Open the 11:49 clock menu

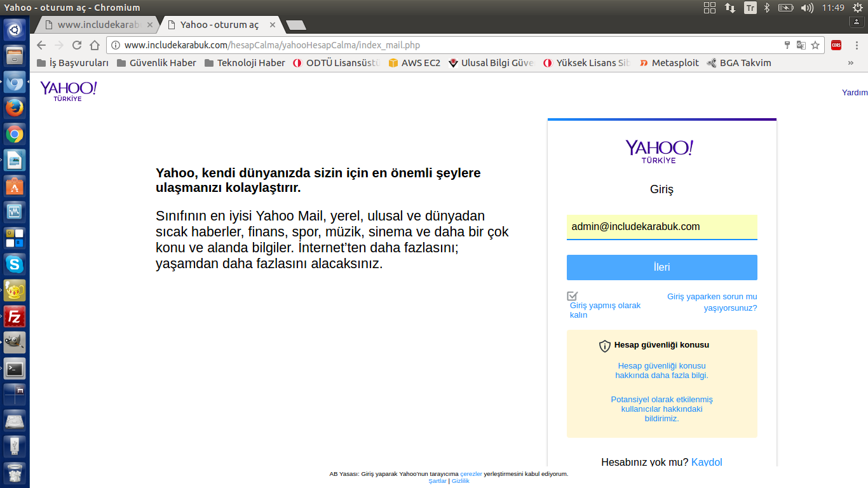click(833, 8)
